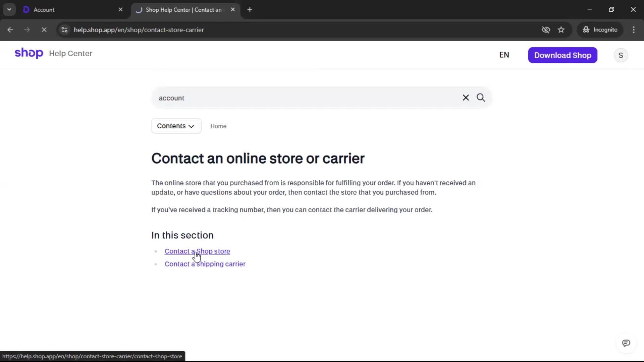The image size is (644, 362).
Task: Click in the account search field
Action: 302,98
